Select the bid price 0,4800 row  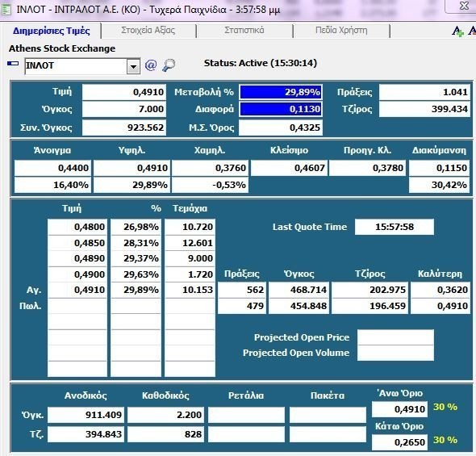point(77,227)
